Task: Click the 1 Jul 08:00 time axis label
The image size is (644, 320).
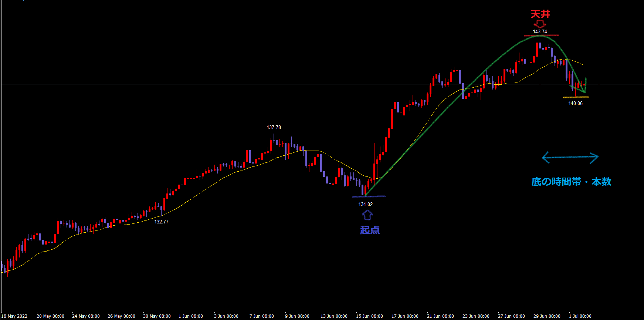Action: coord(580,316)
